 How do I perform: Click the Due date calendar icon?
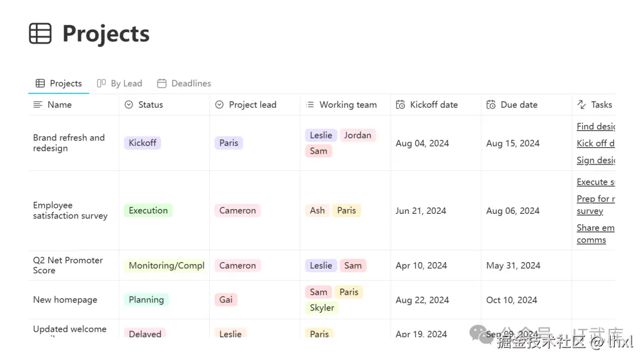[491, 105]
